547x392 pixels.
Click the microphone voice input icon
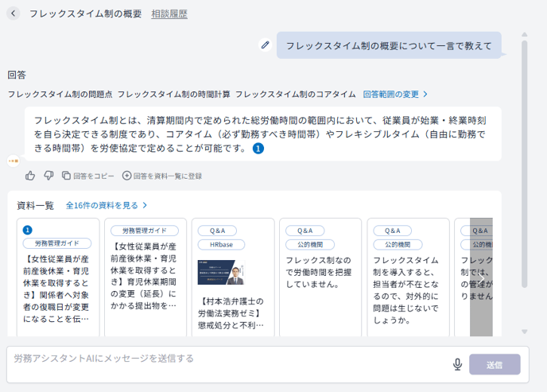[457, 364]
